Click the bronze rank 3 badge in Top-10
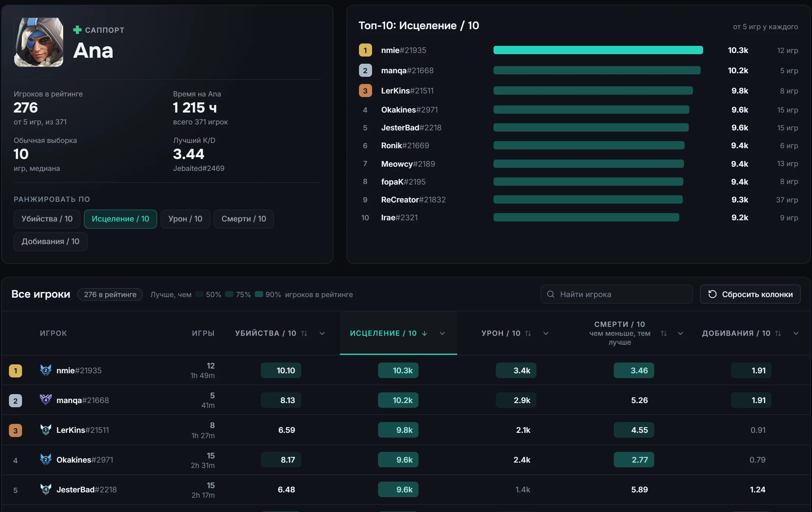 (365, 91)
